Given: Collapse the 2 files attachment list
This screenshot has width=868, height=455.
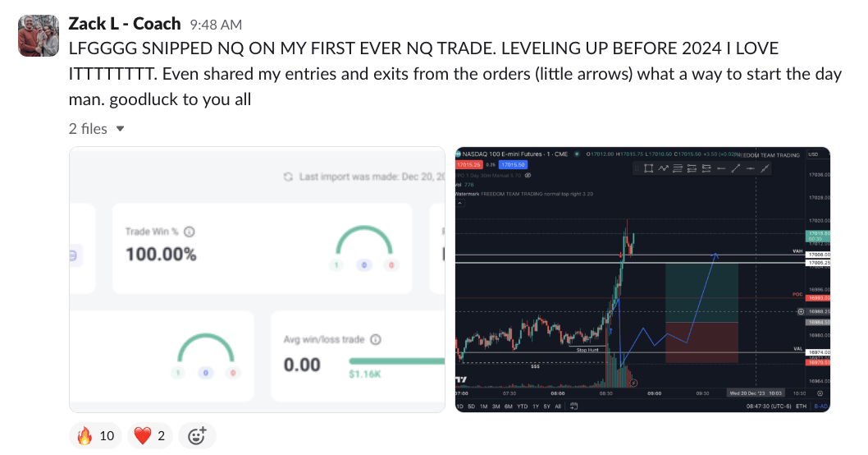Looking at the screenshot, I should click(120, 129).
